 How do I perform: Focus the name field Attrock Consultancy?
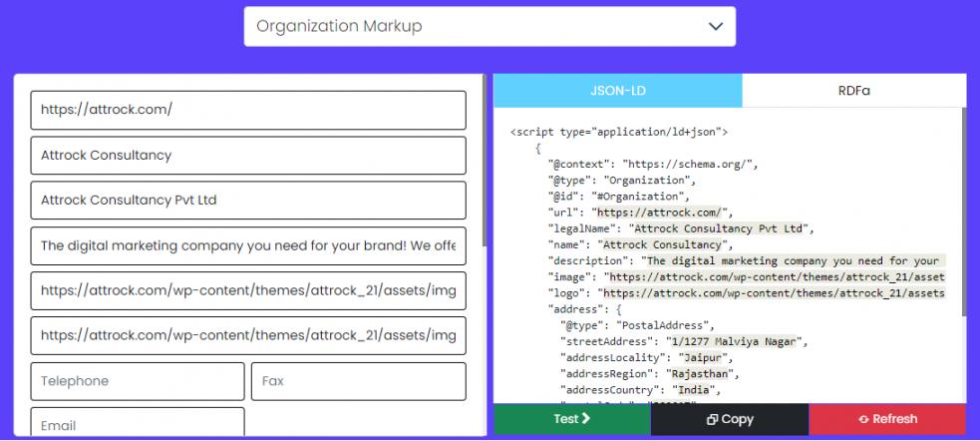click(248, 155)
